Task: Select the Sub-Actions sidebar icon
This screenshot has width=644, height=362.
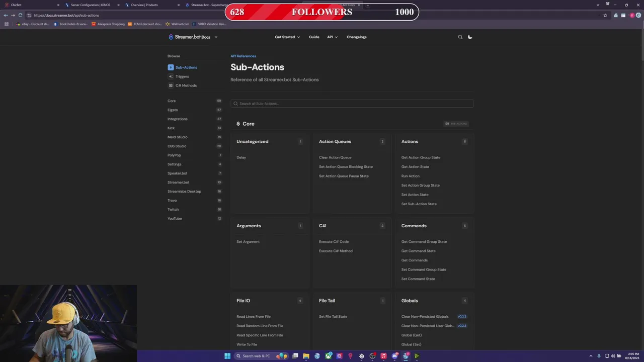Action: [171, 67]
